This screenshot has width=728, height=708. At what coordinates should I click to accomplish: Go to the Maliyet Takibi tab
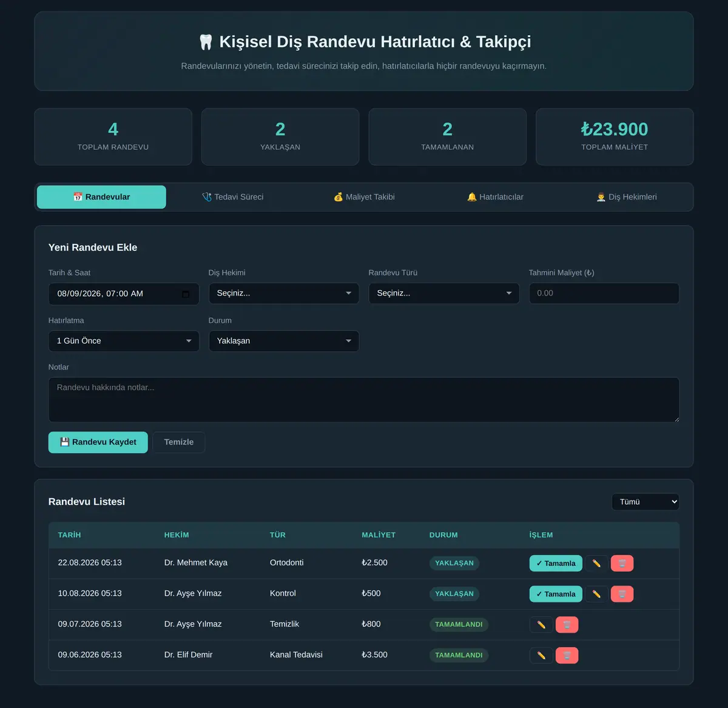click(x=364, y=197)
